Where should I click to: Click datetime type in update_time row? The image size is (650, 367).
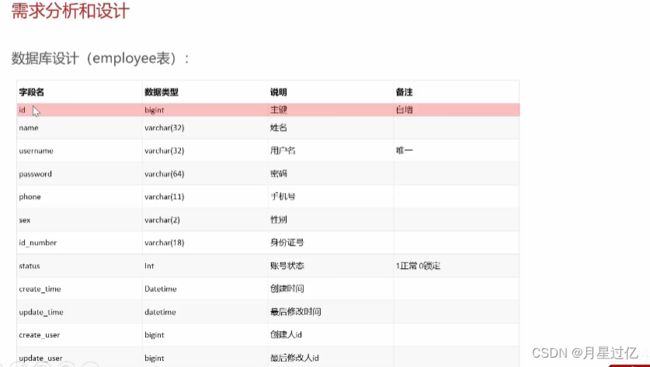click(x=160, y=312)
